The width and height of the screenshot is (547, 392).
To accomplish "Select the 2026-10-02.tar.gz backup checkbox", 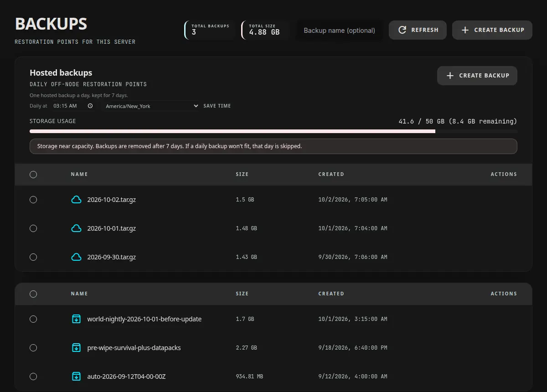I will (x=33, y=200).
